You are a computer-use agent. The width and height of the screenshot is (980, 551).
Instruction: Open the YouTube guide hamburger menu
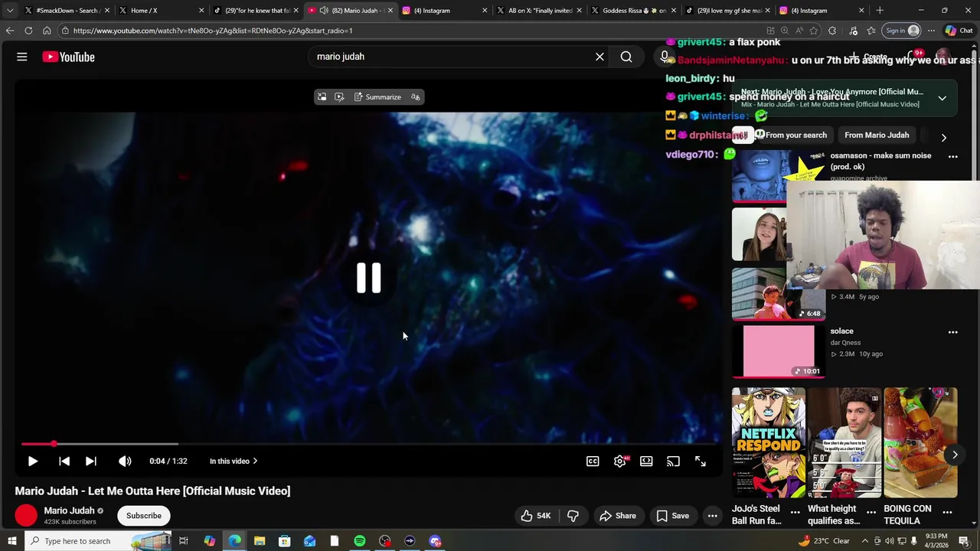click(22, 57)
